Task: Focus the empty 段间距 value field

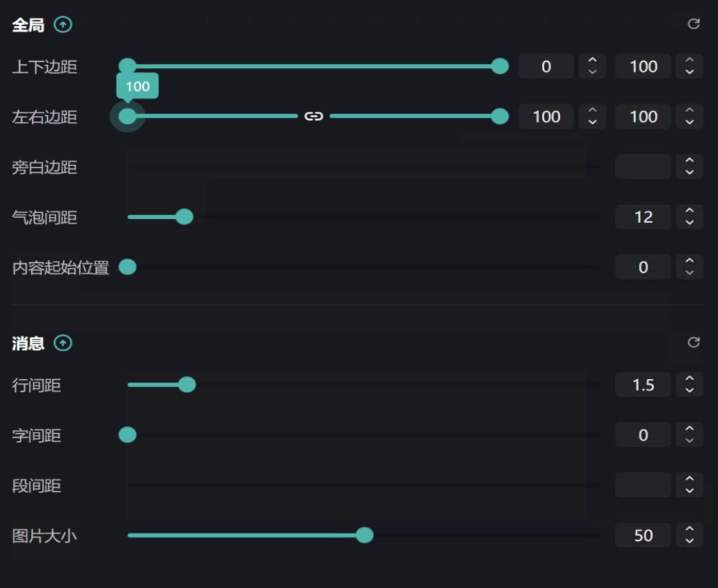Action: pyautogui.click(x=643, y=485)
